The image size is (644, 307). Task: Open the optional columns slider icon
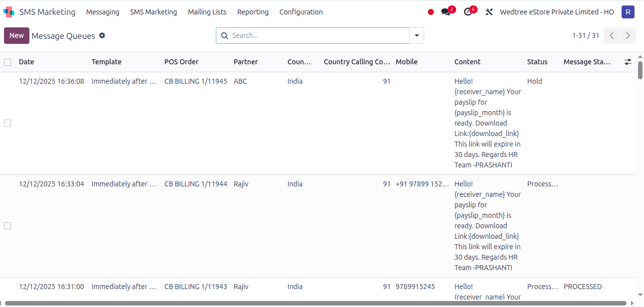(628, 61)
